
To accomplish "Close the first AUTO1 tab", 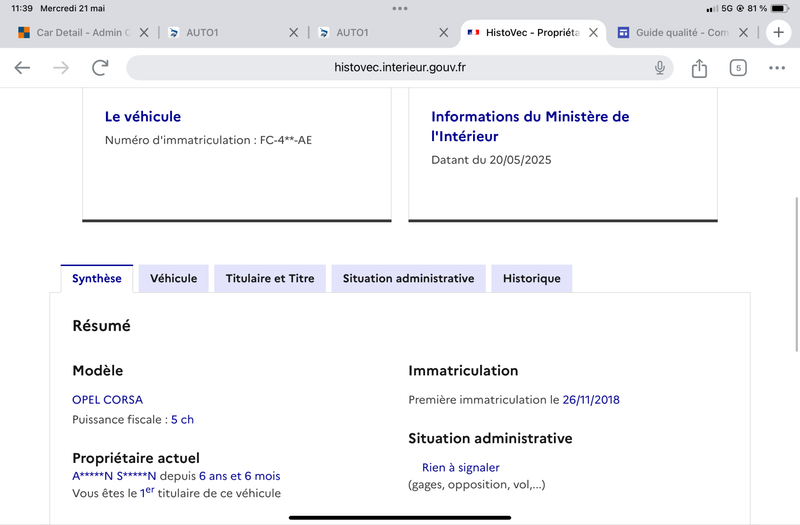I will (293, 33).
